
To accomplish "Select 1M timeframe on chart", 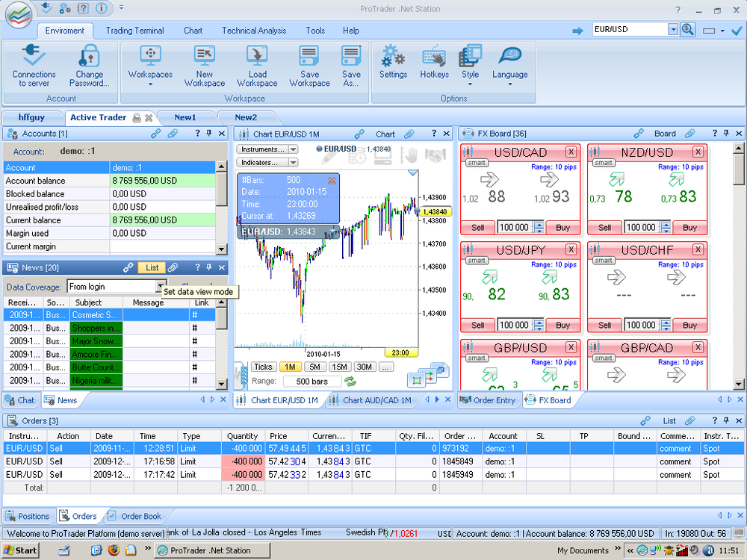I will point(290,367).
